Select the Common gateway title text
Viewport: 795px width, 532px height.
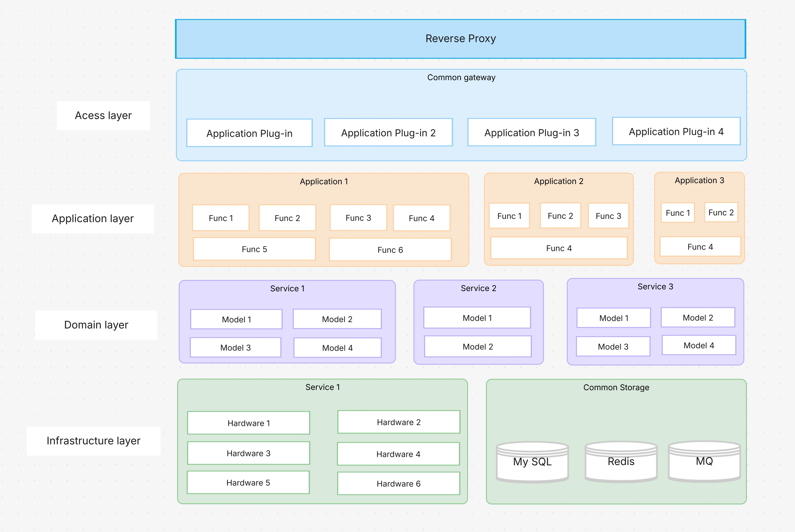(461, 78)
